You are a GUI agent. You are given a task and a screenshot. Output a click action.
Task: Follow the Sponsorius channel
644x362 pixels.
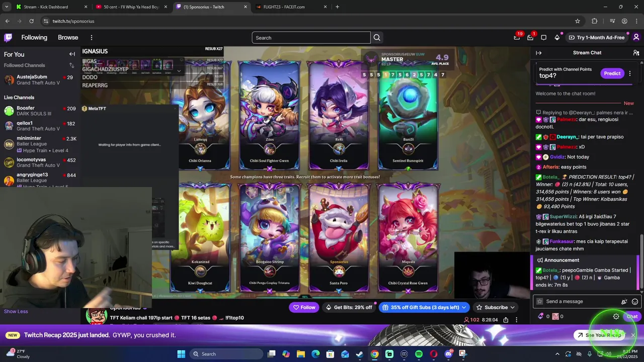[x=304, y=307]
